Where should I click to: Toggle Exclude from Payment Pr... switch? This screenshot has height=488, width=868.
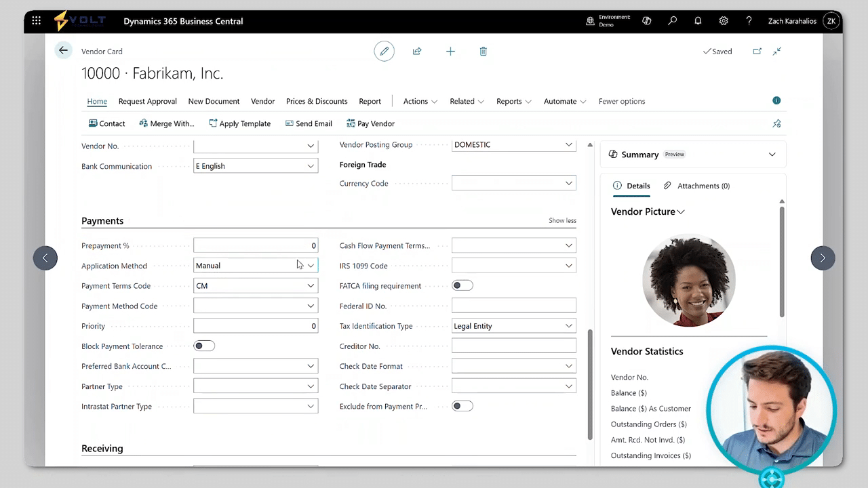pos(462,406)
